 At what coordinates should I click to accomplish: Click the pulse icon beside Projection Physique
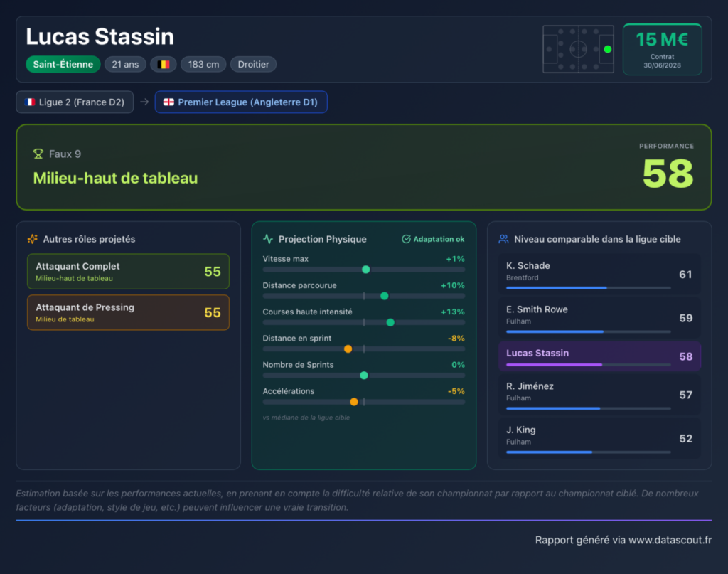(x=268, y=239)
